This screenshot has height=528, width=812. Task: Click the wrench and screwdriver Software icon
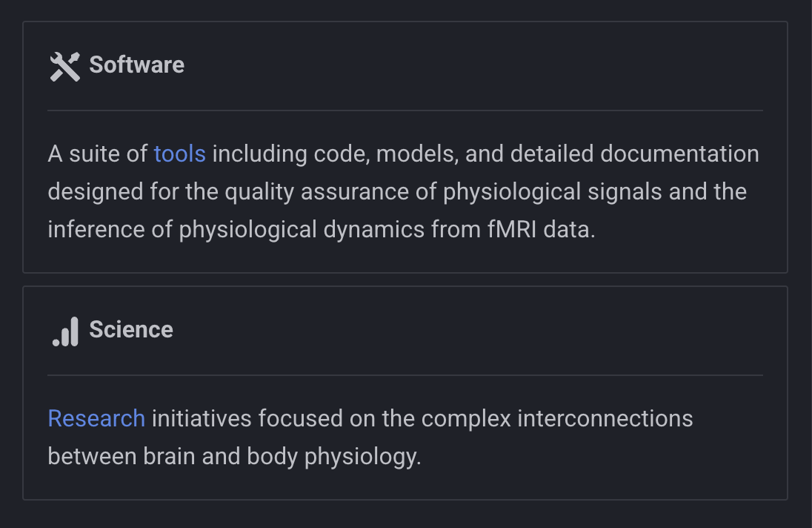tap(64, 66)
